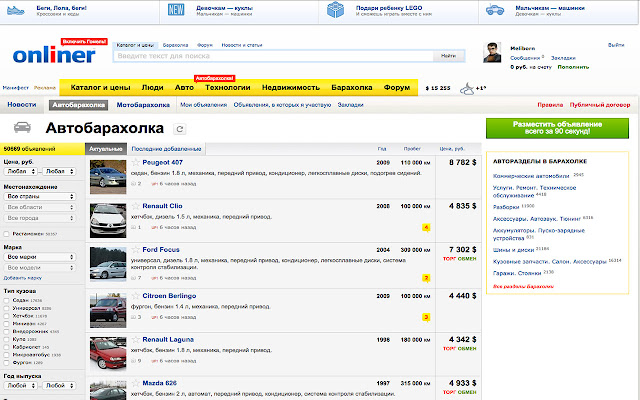Bookmark Renault Clio with star icon
640x400 pixels.
(x=136, y=206)
